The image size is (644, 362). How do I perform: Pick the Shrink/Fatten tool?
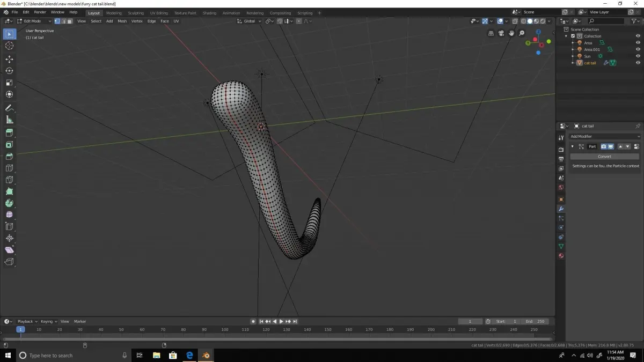pyautogui.click(x=9, y=238)
